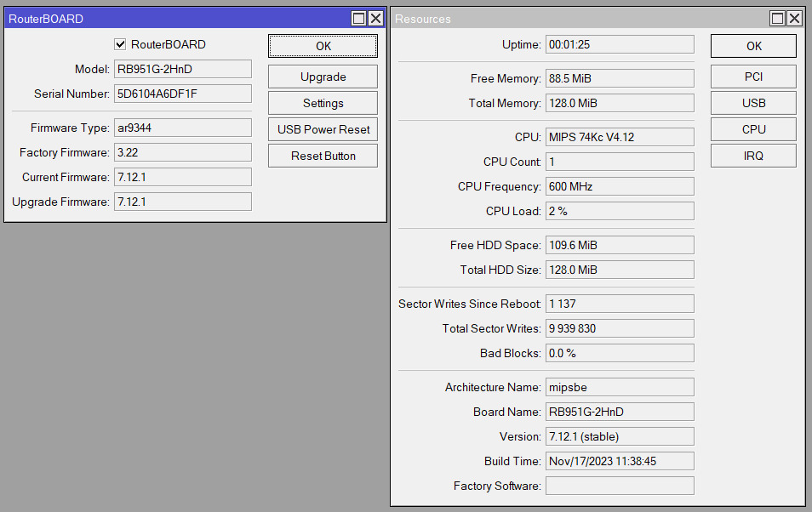Click the Version field 7.12.1 (stable)
Viewport: 812px width, 512px height.
click(x=620, y=436)
